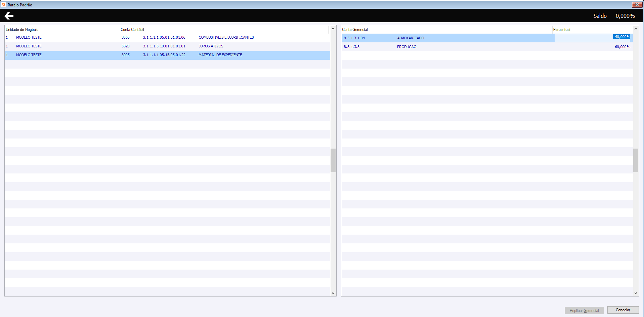Click account number 3.1.1.1.5.10.01.01.01.01
The width and height of the screenshot is (644, 317).
point(164,46)
